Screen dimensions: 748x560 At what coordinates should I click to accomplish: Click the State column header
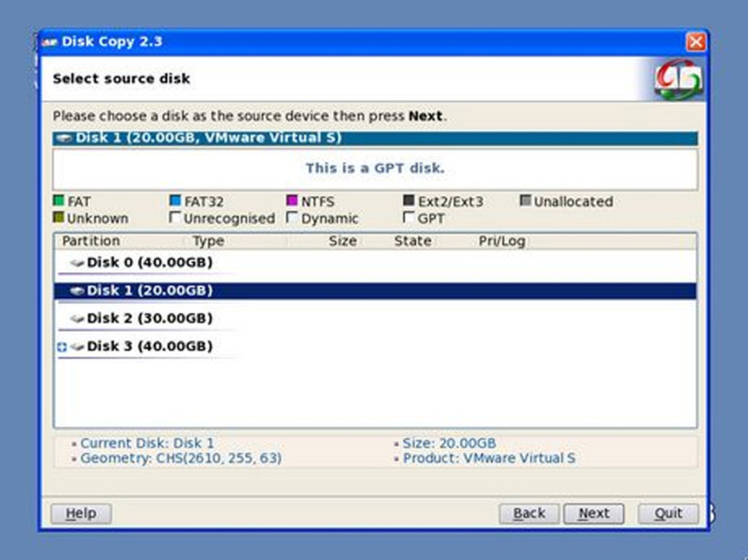(412, 241)
